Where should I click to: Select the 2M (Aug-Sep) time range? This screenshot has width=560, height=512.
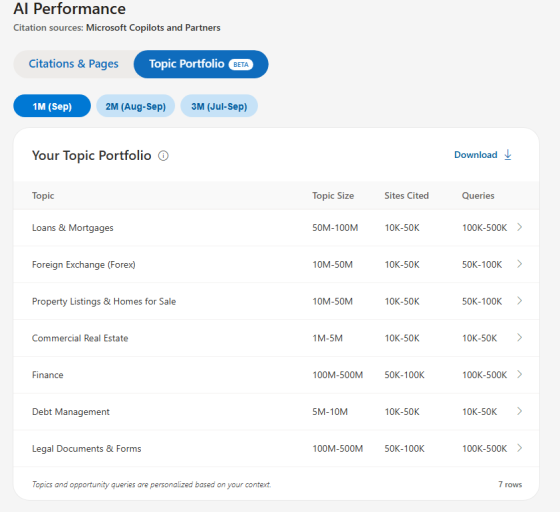pos(136,106)
